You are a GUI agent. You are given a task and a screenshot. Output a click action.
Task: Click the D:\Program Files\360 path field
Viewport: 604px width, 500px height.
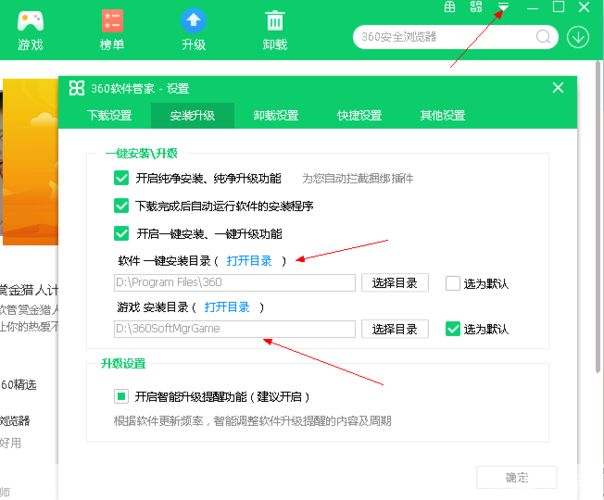coord(235,283)
